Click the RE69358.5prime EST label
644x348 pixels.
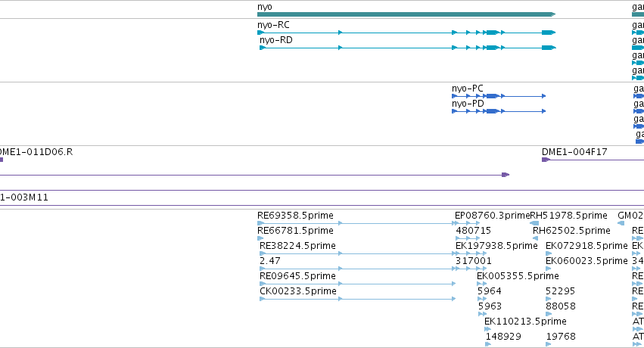pos(295,216)
